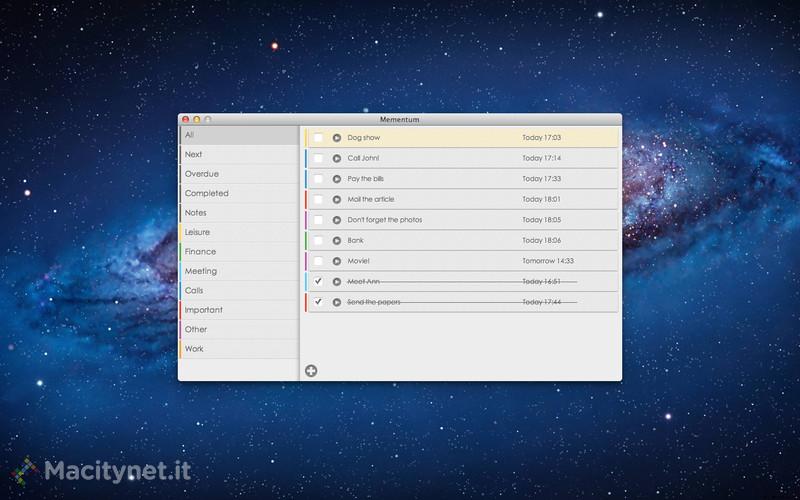This screenshot has height=500, width=800.
Task: Click arrow icon for Don't forget the photos
Action: pyautogui.click(x=337, y=220)
